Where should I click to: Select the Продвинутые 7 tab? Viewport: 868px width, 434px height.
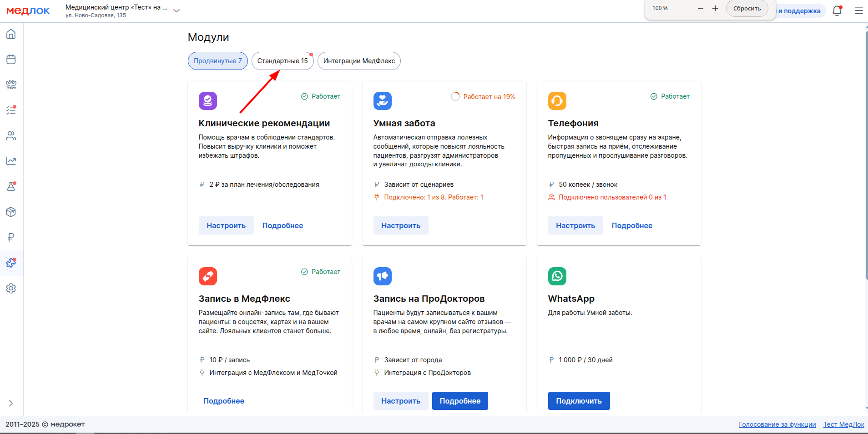(218, 61)
